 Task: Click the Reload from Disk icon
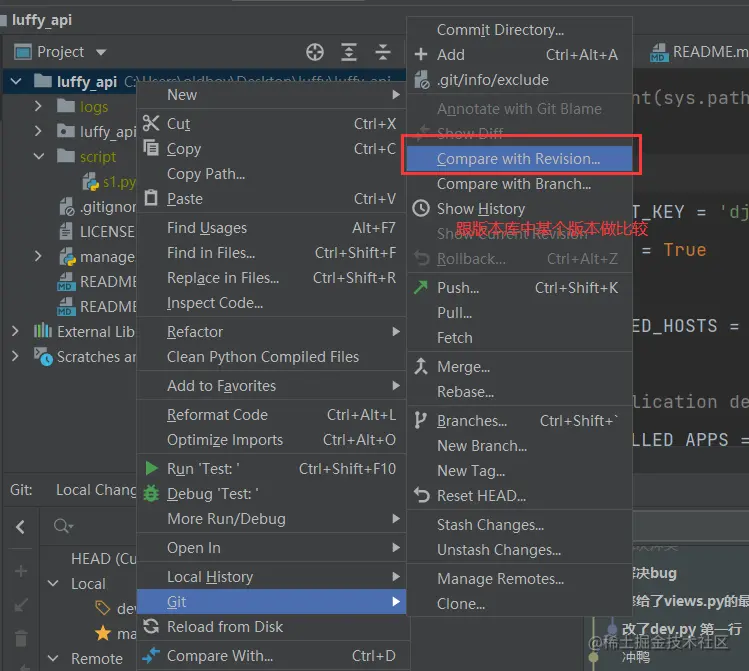click(x=151, y=626)
